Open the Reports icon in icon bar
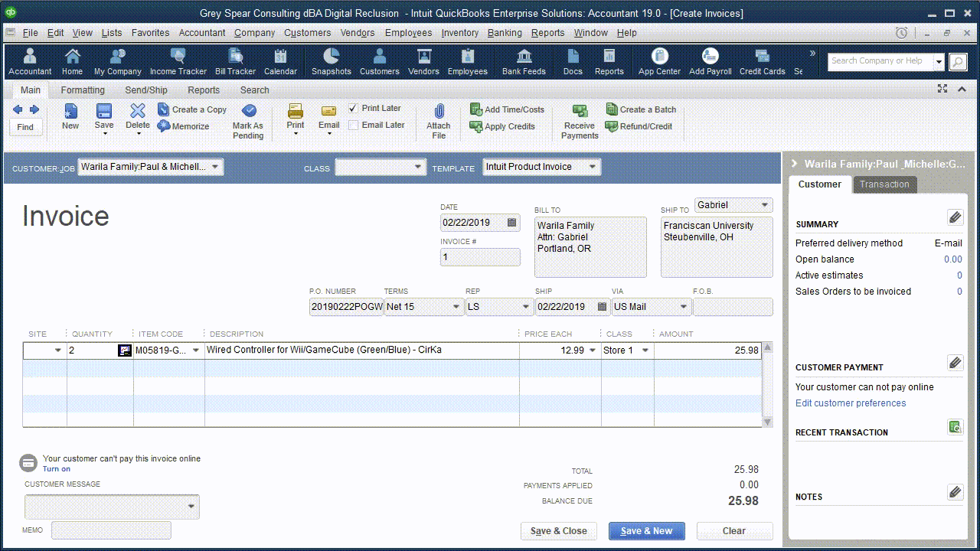Image resolution: width=980 pixels, height=551 pixels. [609, 61]
